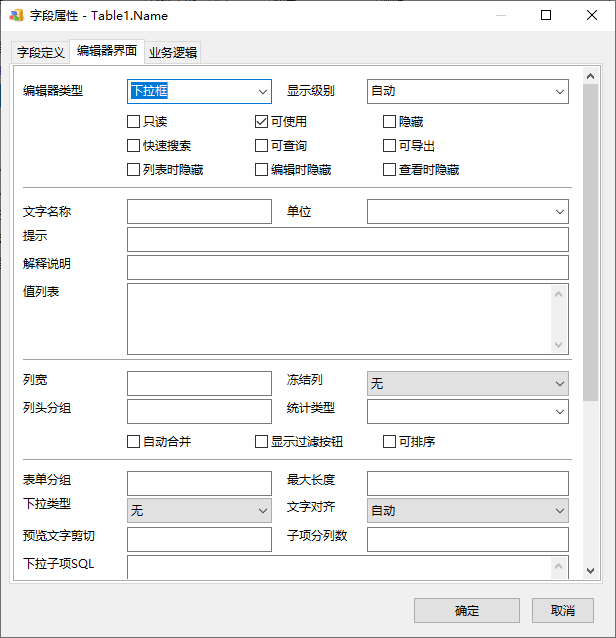
Task: Click the panel scrollbar down arrow
Action: [590, 571]
